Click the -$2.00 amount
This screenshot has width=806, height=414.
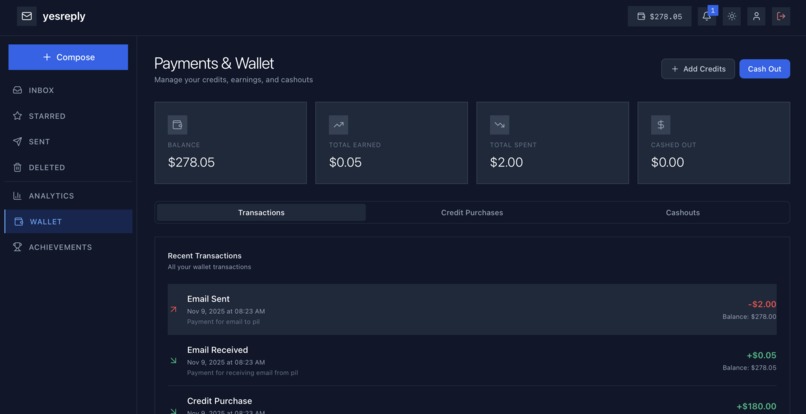(762, 304)
